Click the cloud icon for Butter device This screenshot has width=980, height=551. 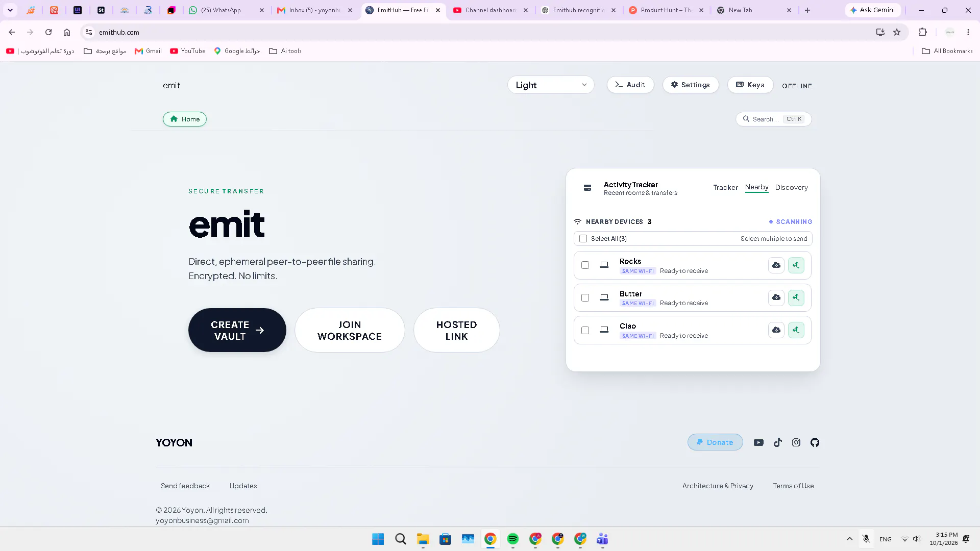coord(776,297)
